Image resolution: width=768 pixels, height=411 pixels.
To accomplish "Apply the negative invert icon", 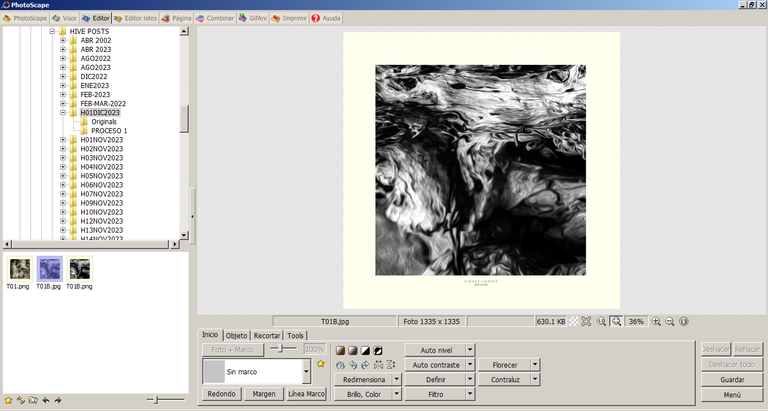I will pos(378,350).
